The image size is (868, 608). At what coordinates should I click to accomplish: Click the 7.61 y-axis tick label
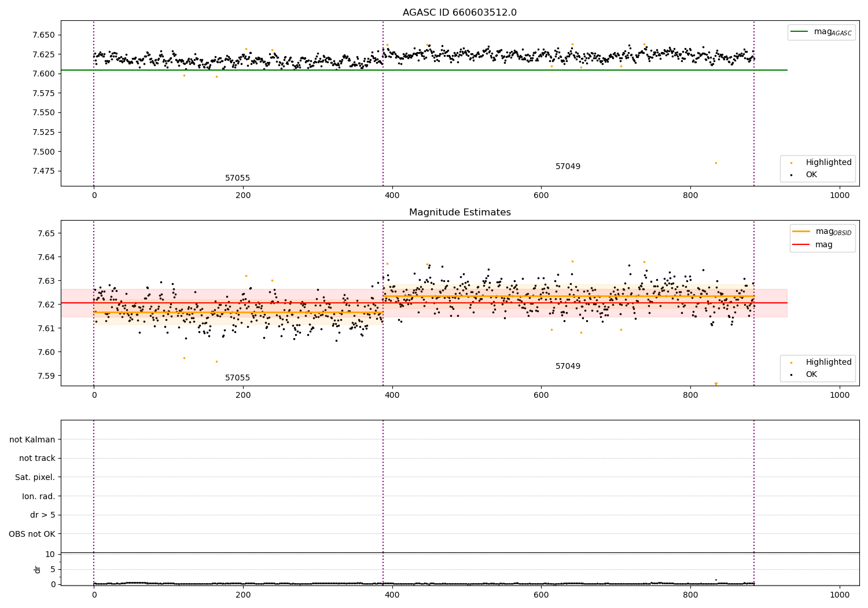click(x=46, y=328)
